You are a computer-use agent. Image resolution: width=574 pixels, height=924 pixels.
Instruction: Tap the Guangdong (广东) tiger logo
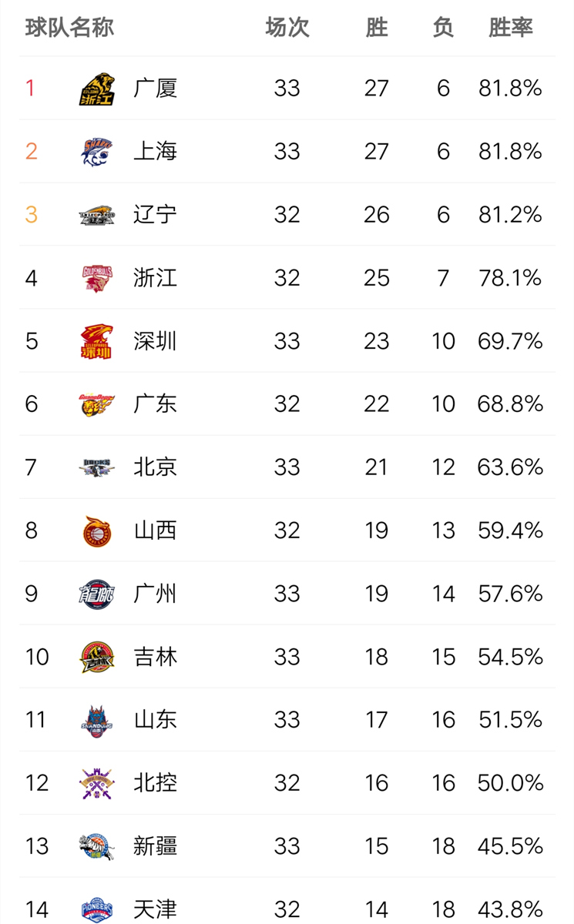point(98,404)
